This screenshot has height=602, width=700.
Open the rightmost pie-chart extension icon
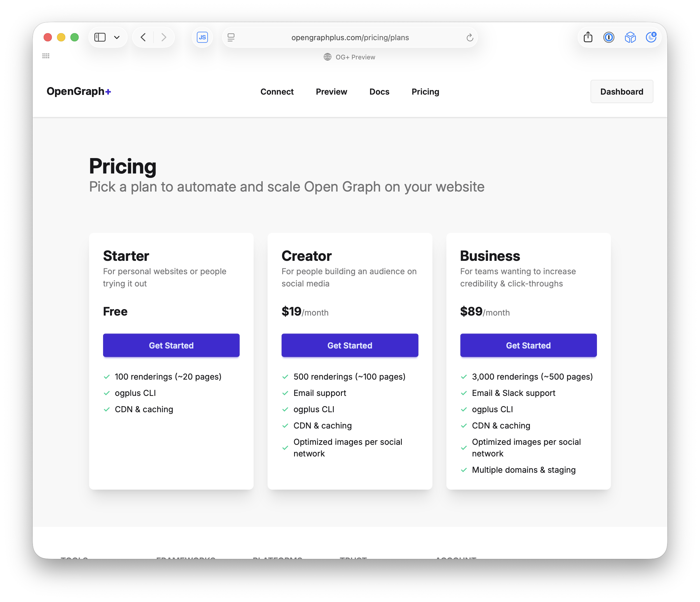tap(651, 37)
